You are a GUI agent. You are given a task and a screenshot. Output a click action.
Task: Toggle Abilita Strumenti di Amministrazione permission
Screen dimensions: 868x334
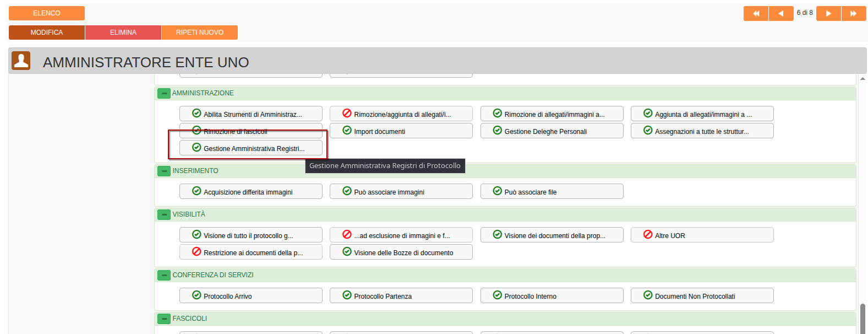point(250,114)
